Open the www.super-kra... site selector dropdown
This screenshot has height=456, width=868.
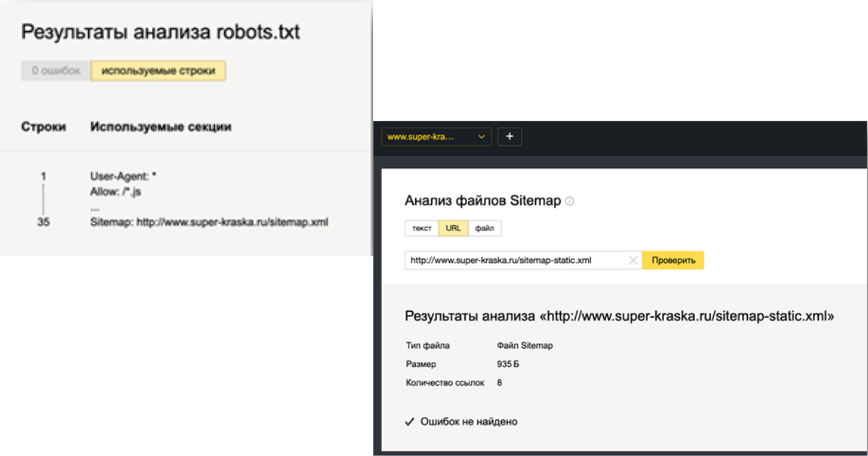tap(436, 137)
